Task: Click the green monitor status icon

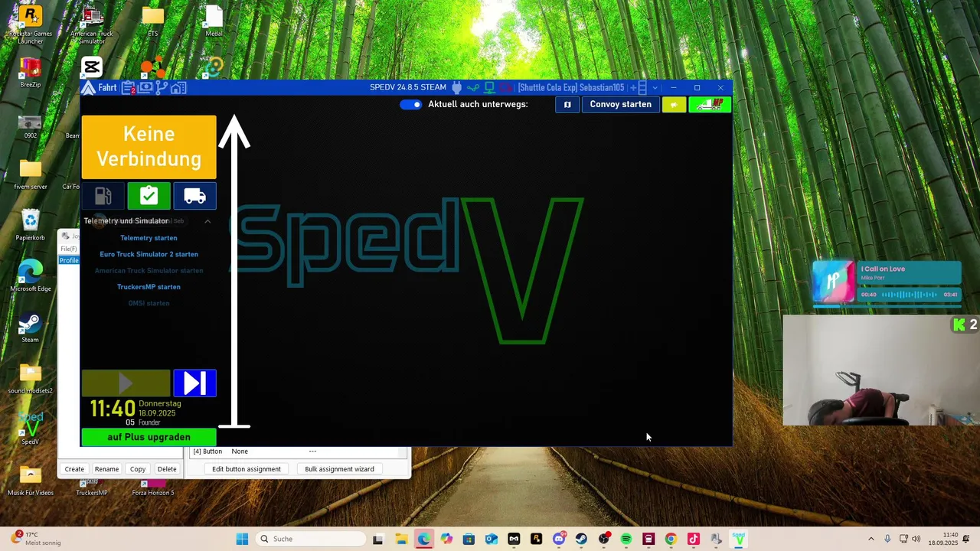Action: point(489,88)
